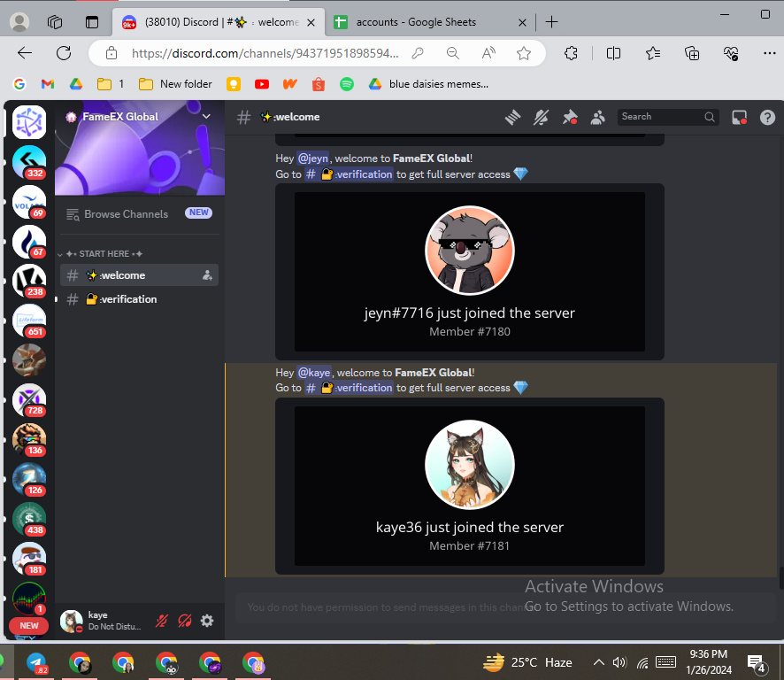The height and width of the screenshot is (680, 784).
Task: Show member list icon
Action: click(597, 118)
